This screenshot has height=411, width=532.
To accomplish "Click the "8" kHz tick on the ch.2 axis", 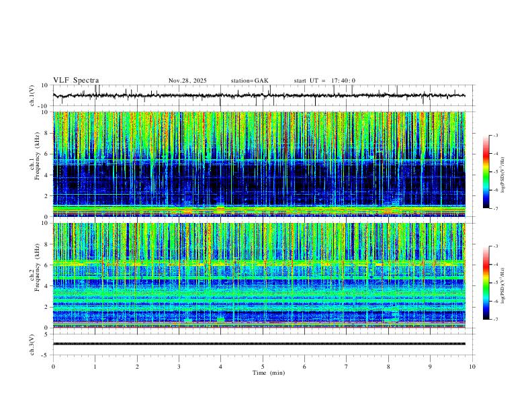I will [x=47, y=244].
